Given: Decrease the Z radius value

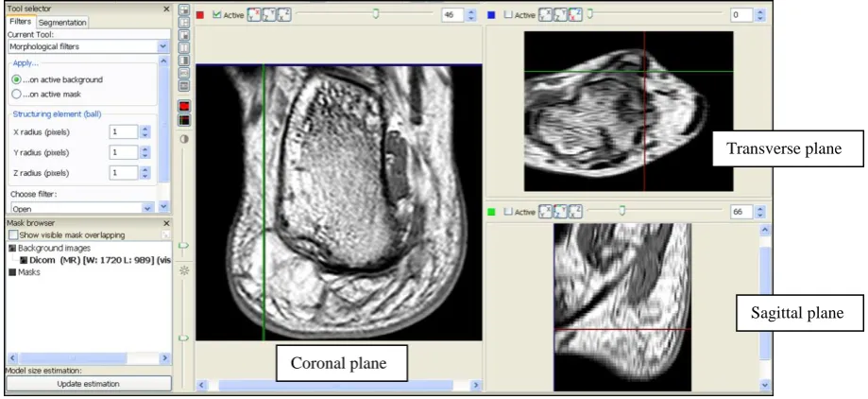Looking at the screenshot, I should 145,176.
